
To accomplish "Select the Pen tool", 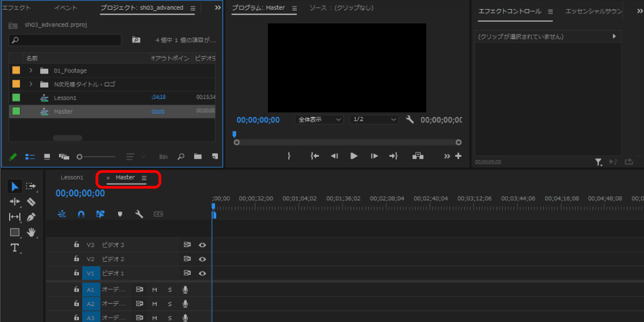I will 31,217.
